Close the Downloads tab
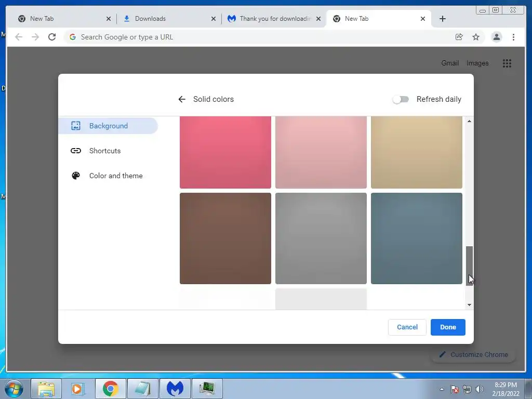This screenshot has height=399, width=532. (x=214, y=19)
